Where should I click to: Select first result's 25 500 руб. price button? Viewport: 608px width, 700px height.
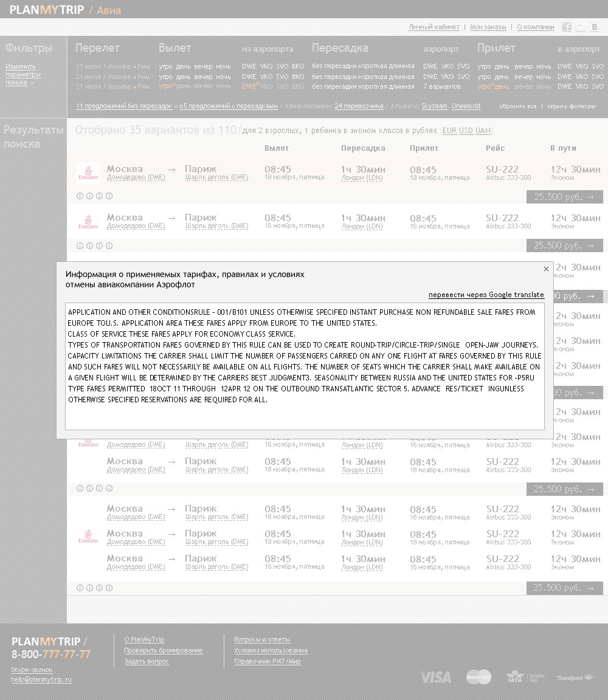(x=565, y=197)
